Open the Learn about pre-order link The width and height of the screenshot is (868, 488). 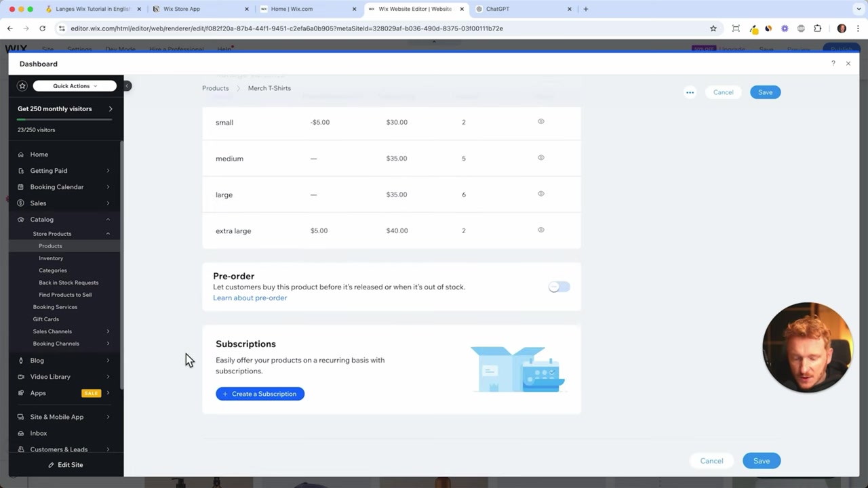click(250, 298)
